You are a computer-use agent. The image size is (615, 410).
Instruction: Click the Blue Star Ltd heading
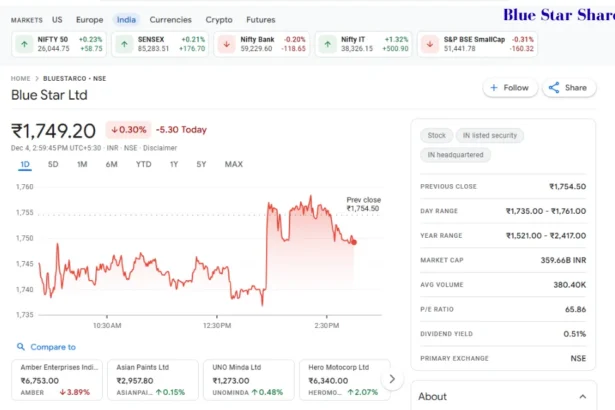click(49, 95)
